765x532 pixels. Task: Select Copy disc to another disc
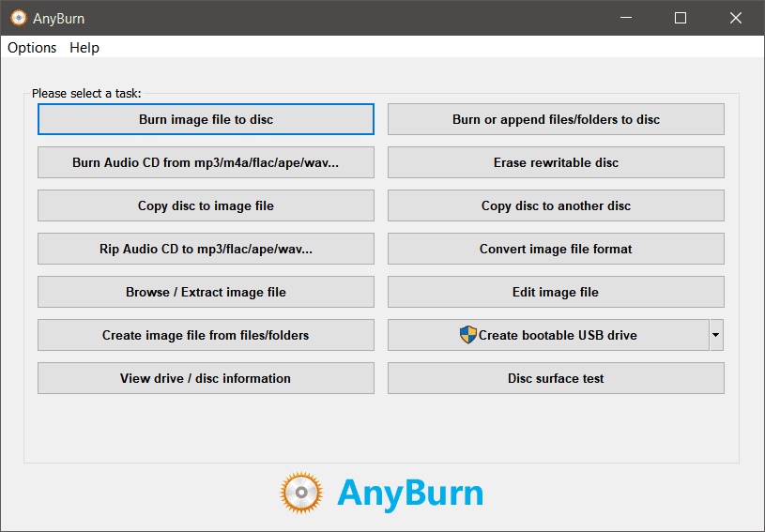click(x=556, y=205)
